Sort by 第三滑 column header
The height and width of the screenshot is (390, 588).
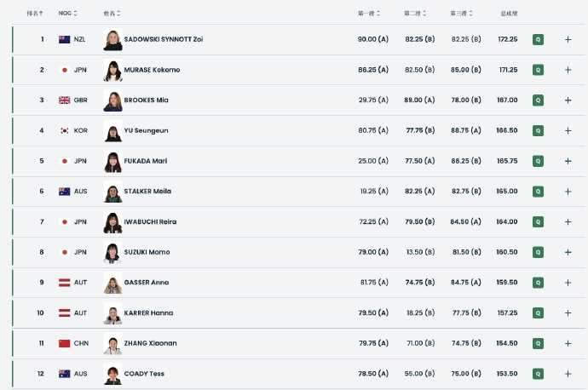point(463,14)
